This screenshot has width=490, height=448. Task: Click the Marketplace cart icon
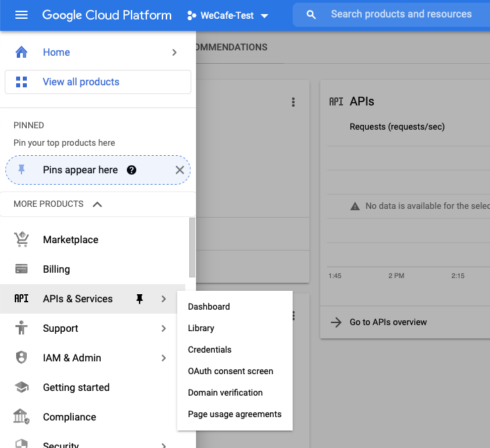(x=21, y=240)
